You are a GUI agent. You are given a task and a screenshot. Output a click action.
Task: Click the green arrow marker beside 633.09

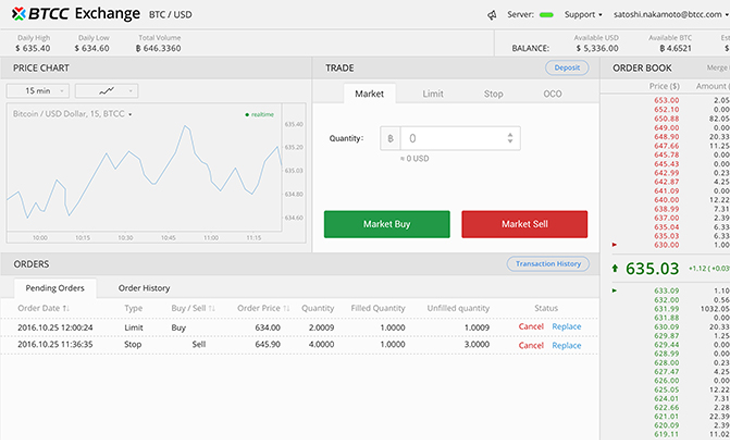(614, 291)
